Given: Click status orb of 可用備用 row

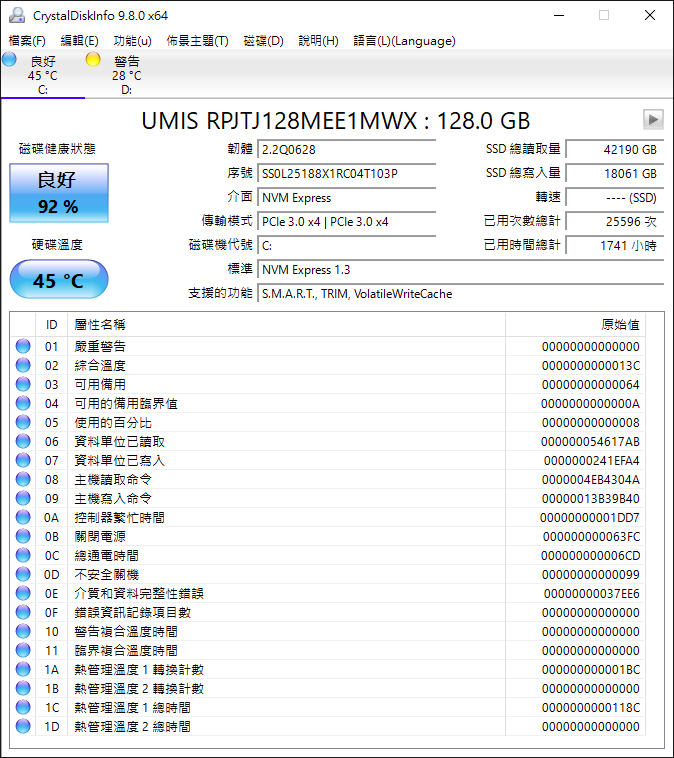Looking at the screenshot, I should [23, 384].
